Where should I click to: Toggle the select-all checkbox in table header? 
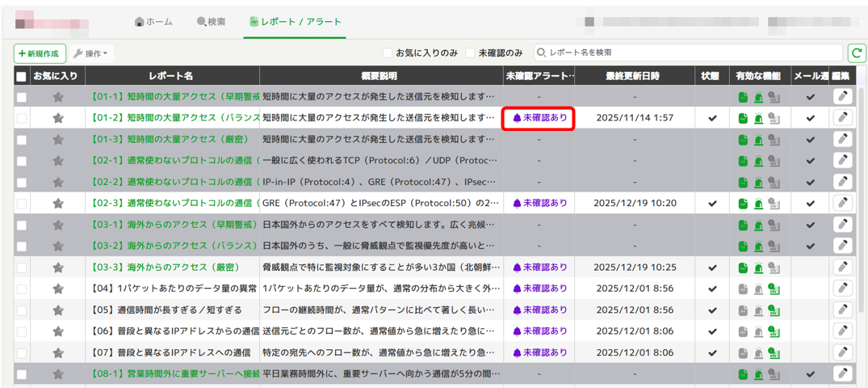coord(21,77)
